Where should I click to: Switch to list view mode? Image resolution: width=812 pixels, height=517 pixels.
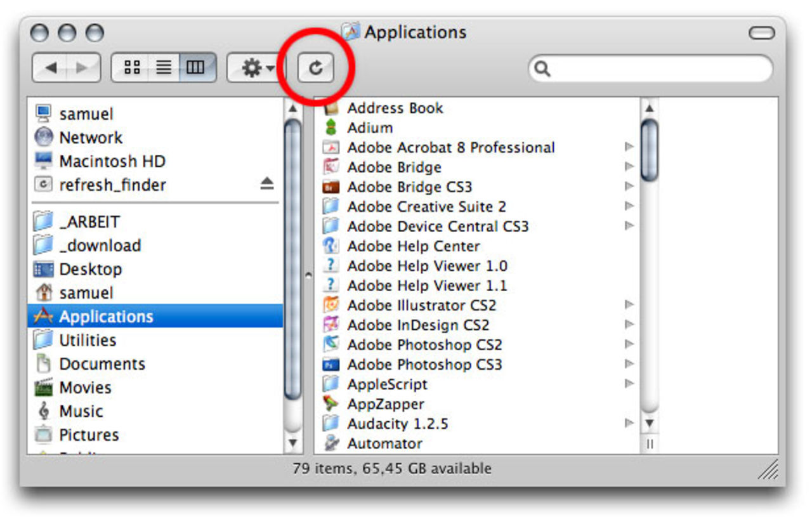164,68
